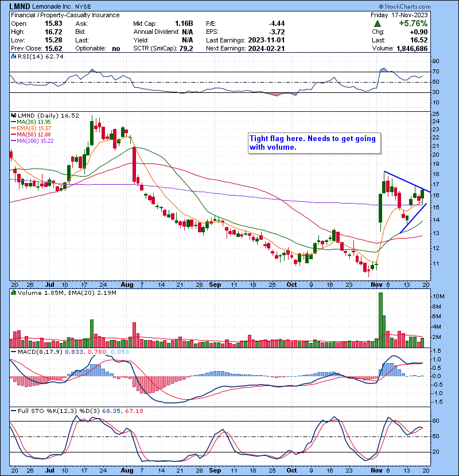The image size is (459, 476).
Task: Click the LMND (Daily) 16.52 chart label
Action: 48,116
